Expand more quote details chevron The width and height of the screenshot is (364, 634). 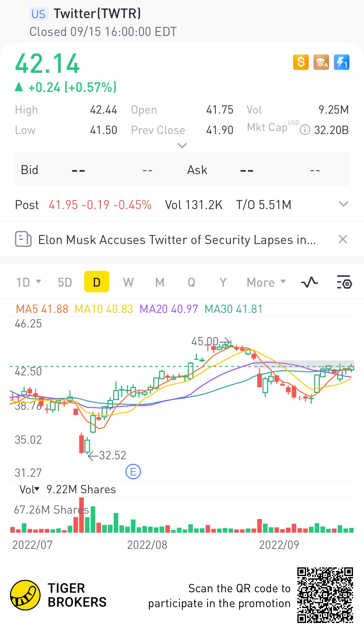click(182, 146)
